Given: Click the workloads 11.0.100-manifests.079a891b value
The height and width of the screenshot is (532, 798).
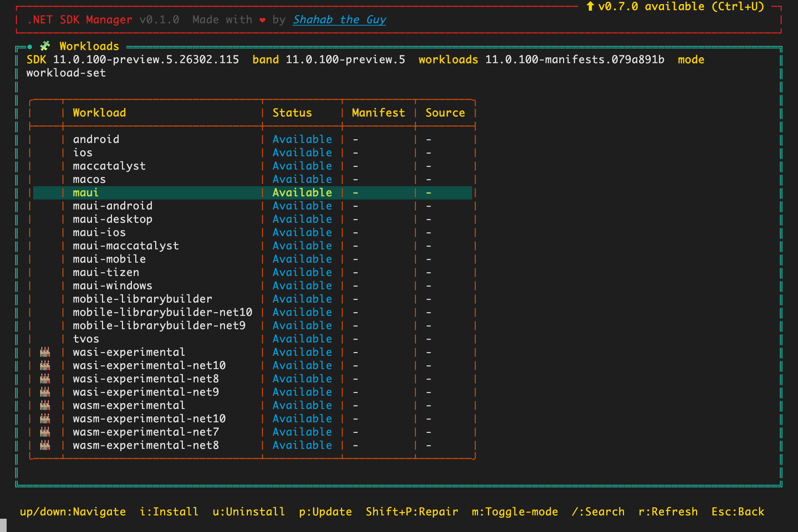Looking at the screenshot, I should (x=575, y=59).
